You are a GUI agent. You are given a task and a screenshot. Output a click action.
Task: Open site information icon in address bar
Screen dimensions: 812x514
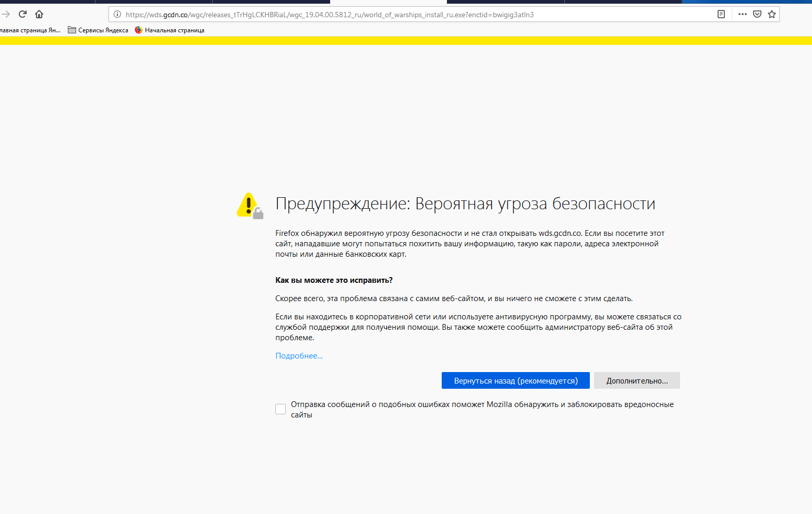117,14
